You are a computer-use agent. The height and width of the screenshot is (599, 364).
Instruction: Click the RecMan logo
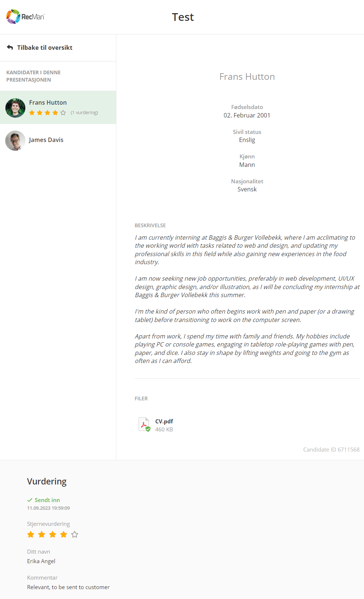pyautogui.click(x=25, y=17)
